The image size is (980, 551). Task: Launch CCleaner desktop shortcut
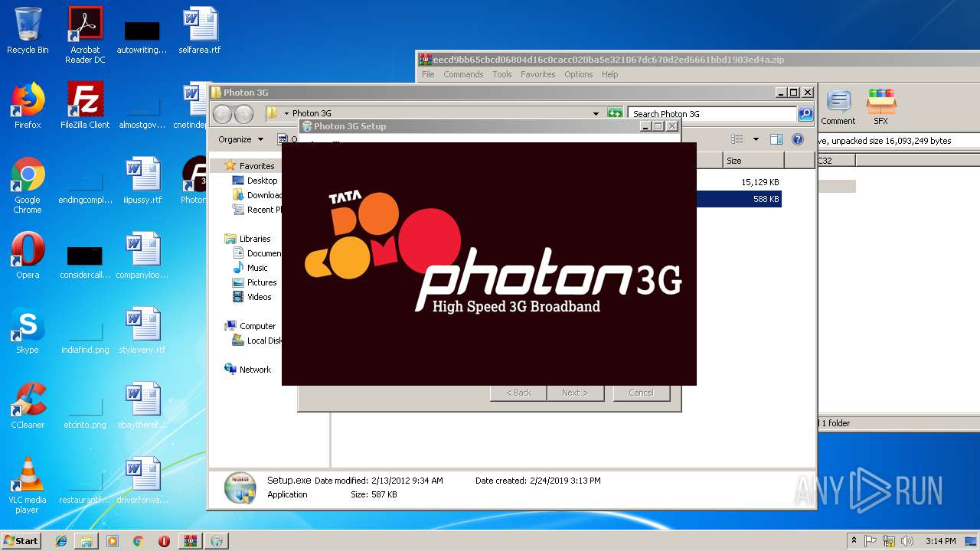[x=28, y=406]
